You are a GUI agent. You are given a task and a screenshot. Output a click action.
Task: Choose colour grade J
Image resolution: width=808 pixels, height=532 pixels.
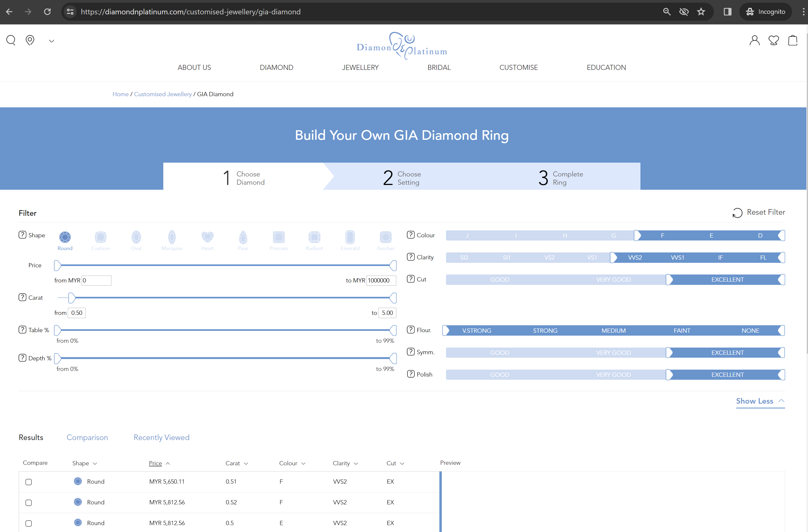(x=467, y=235)
